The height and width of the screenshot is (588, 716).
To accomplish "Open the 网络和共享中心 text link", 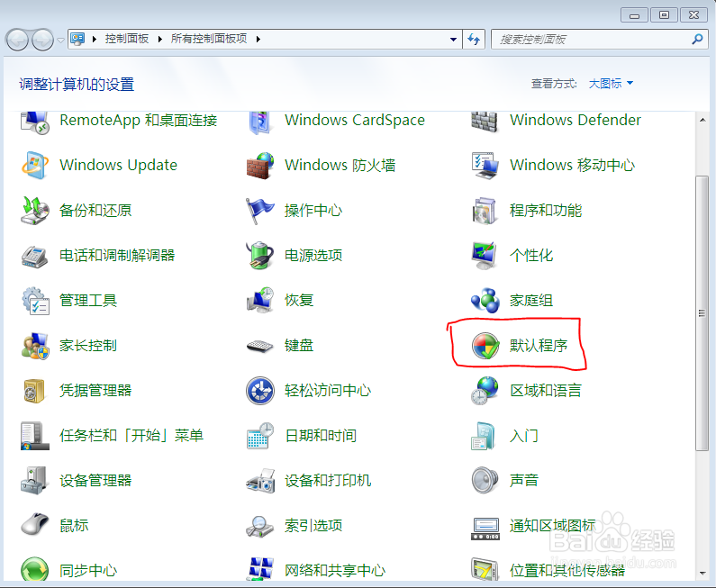I will tap(335, 570).
